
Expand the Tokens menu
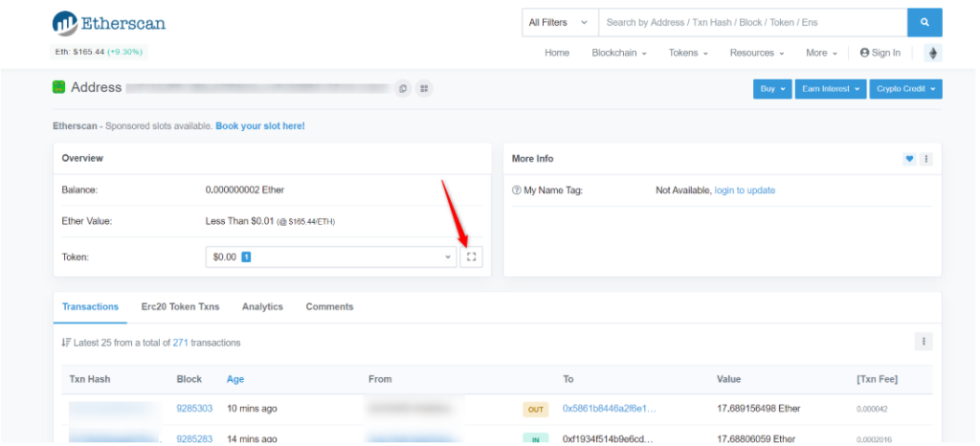pyautogui.click(x=688, y=53)
